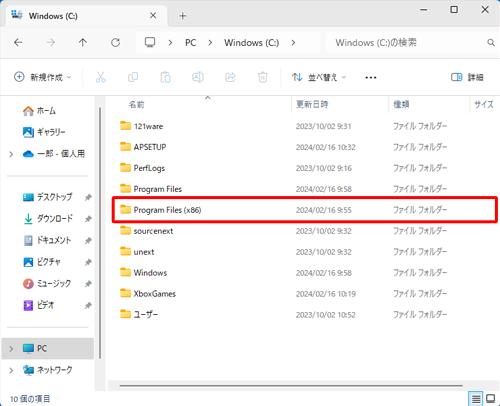Click the Paste clipboard icon
Viewport: 500px width, 406px height.
165,77
